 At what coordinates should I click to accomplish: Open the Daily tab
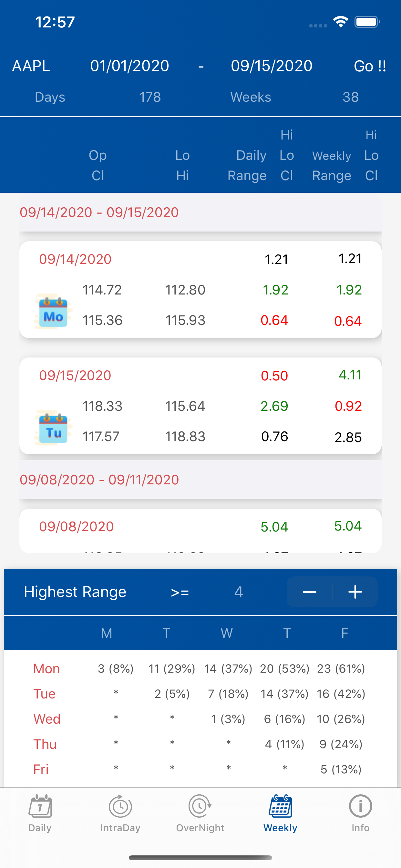[40, 813]
